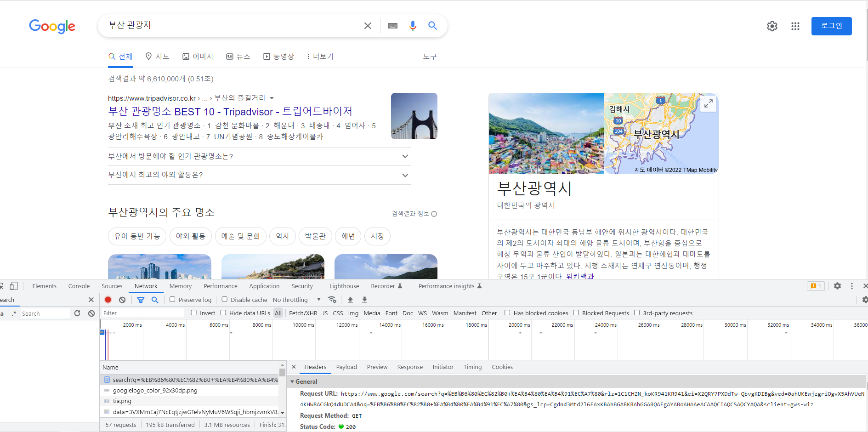This screenshot has height=432, width=868.
Task: Select the 해변 filter chip
Action: click(x=348, y=236)
